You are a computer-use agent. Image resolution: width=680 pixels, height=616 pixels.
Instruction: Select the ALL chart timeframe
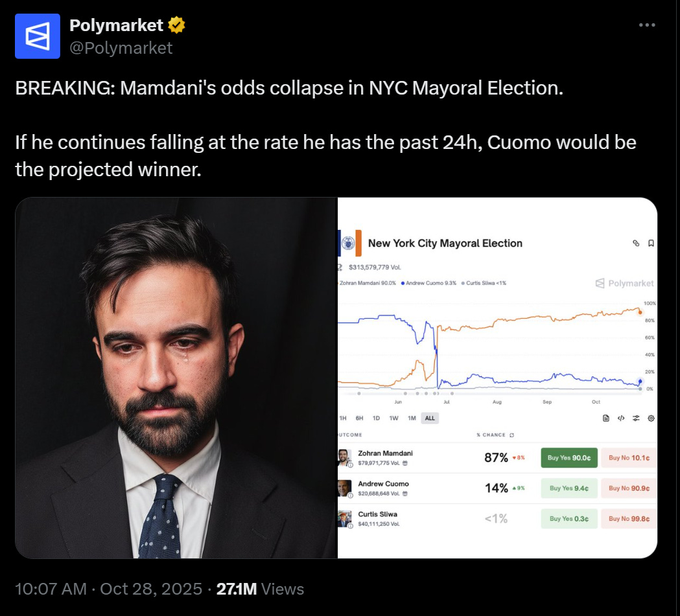click(x=430, y=418)
